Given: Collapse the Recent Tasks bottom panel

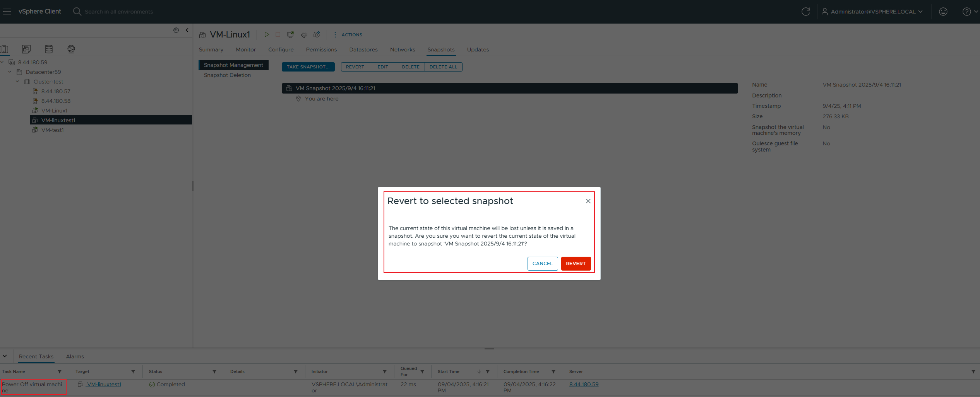Looking at the screenshot, I should [5, 356].
